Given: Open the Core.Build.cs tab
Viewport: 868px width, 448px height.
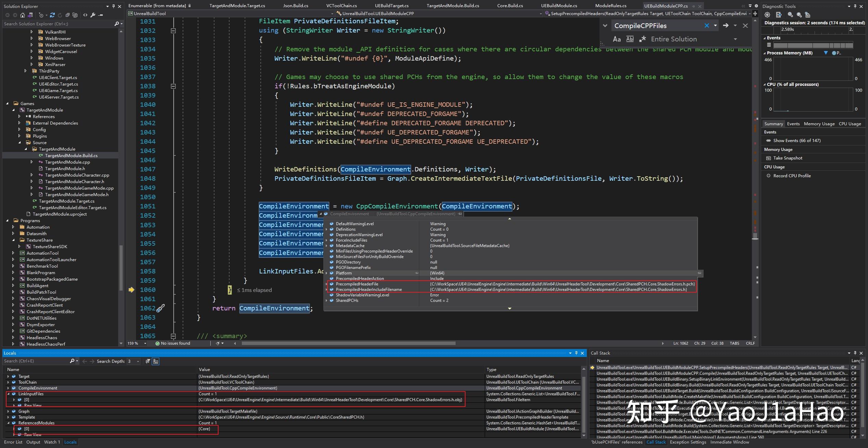Looking at the screenshot, I should pos(510,5).
